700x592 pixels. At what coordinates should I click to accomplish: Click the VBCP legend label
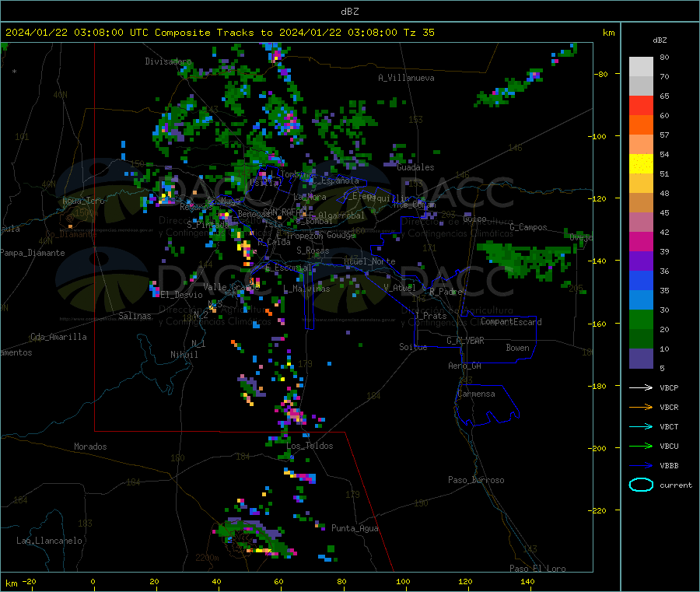(669, 387)
